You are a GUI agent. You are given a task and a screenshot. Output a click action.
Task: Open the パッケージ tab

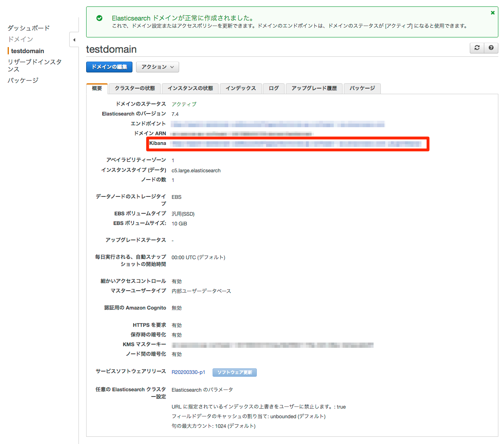click(x=362, y=89)
